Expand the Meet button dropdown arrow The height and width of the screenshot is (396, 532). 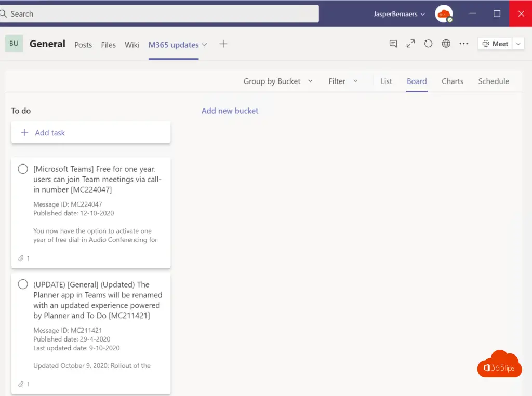click(518, 44)
